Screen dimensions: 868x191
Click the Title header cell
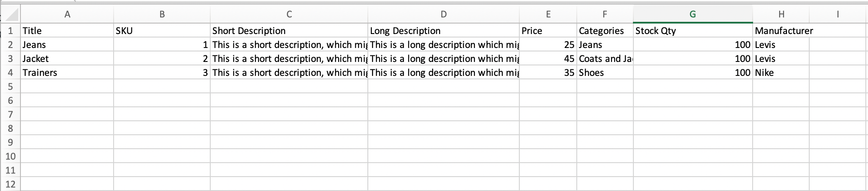pos(67,31)
